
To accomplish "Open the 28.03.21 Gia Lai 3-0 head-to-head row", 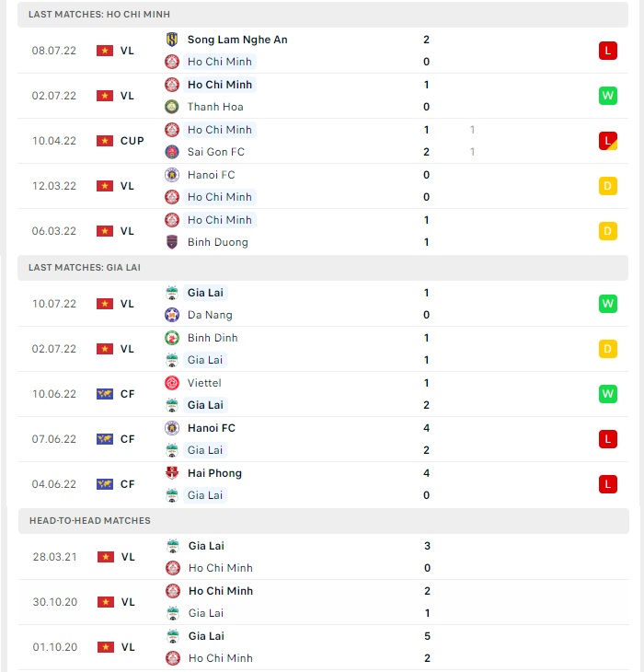I will [324, 557].
